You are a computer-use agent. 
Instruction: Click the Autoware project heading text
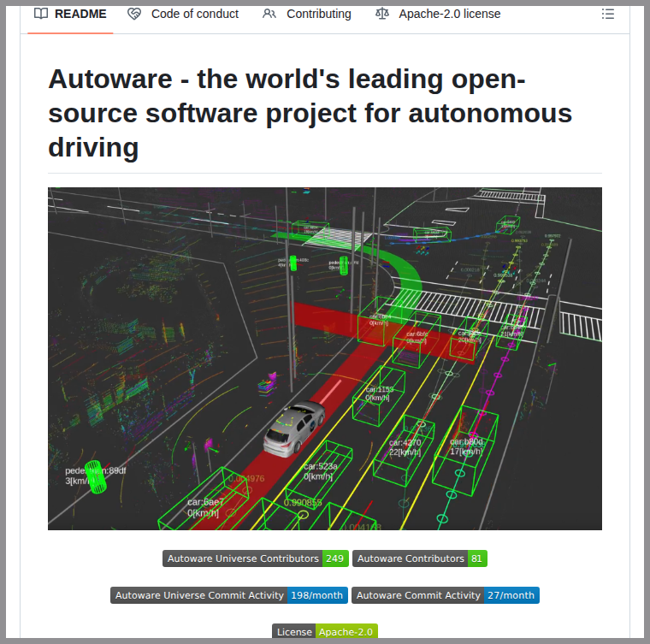pos(310,113)
